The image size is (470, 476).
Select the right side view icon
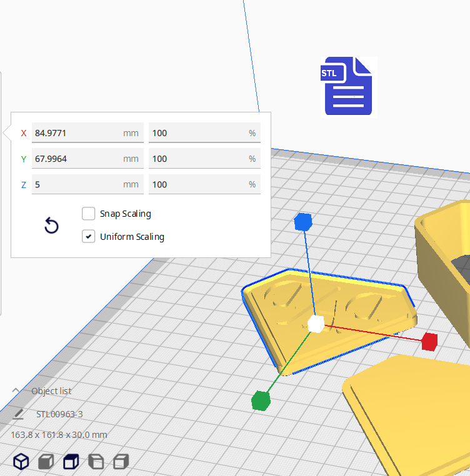tap(121, 462)
